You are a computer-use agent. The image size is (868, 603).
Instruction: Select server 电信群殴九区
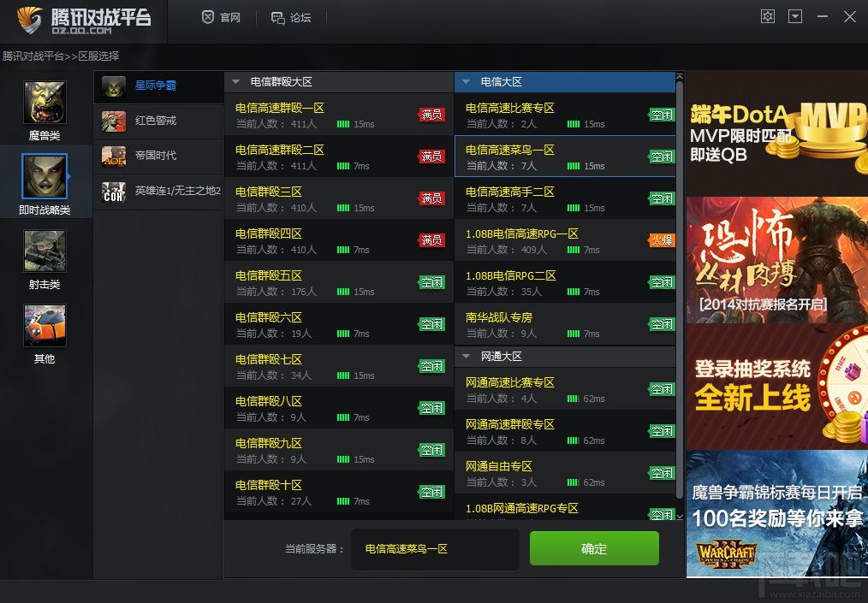(339, 450)
